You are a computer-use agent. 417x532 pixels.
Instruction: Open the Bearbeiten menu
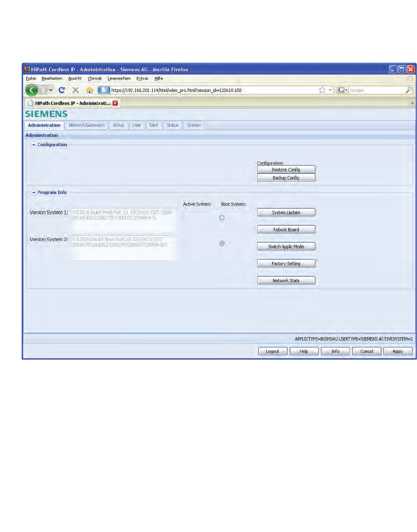(52, 79)
